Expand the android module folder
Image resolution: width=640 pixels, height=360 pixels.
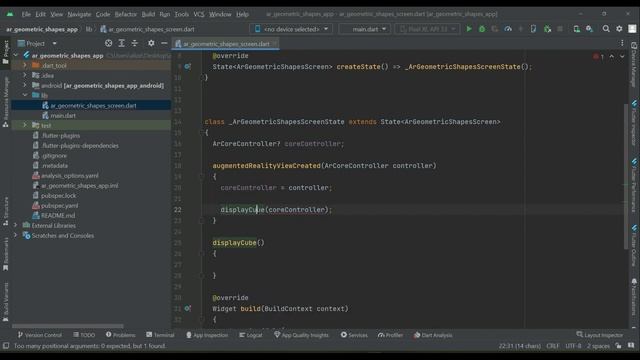tap(25, 85)
